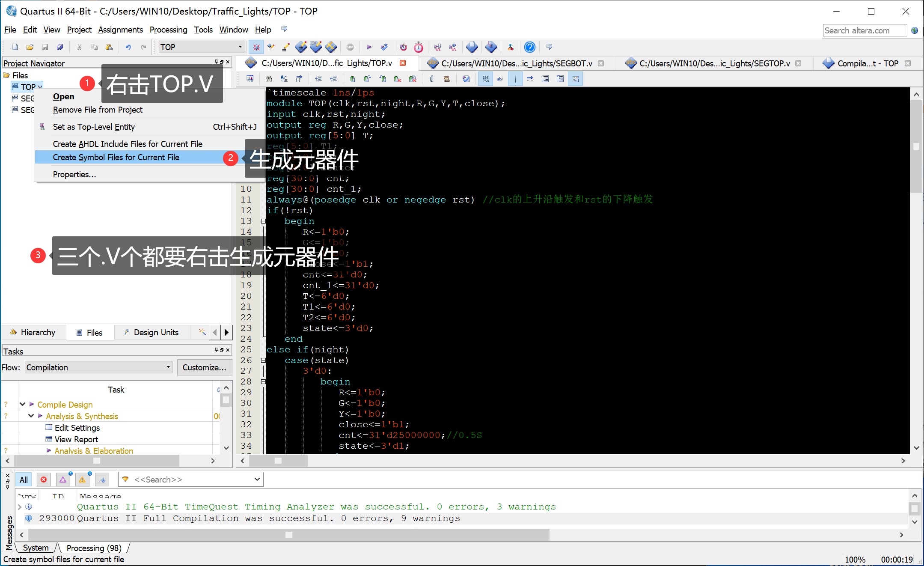924x566 pixels.
Task: Open the Programmer tool icon
Action: tap(511, 47)
